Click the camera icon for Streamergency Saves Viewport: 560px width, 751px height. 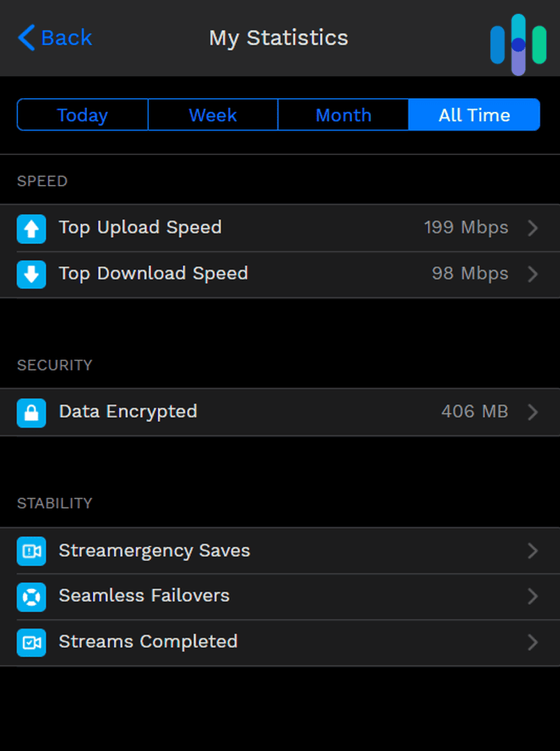click(x=31, y=551)
